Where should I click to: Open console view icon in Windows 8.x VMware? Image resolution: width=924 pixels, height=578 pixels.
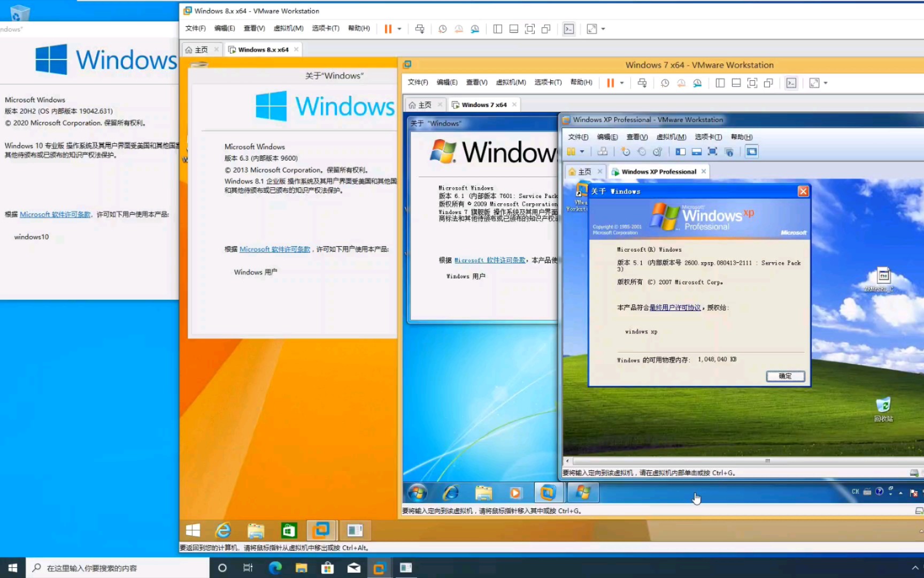(569, 29)
